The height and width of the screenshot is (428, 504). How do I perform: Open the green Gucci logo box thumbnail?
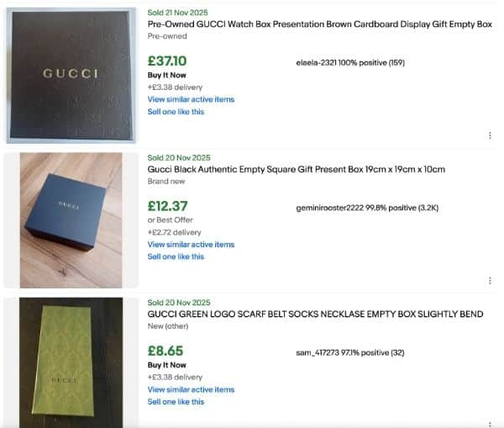click(x=71, y=362)
